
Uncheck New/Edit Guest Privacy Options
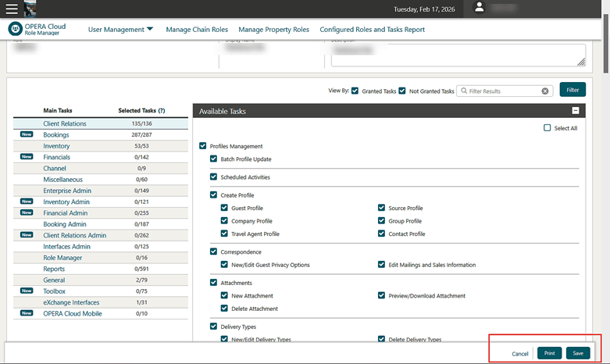coord(224,265)
